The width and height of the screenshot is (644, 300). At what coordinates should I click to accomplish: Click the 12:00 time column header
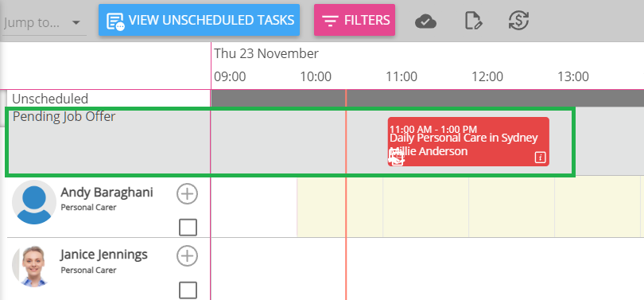[487, 77]
